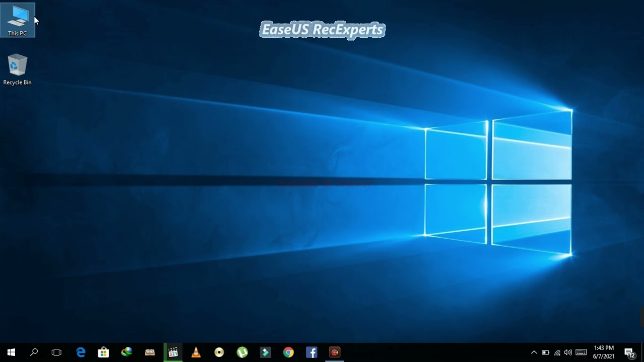The width and height of the screenshot is (644, 362).
Task: Open the taskbar search magnifier
Action: [x=34, y=352]
